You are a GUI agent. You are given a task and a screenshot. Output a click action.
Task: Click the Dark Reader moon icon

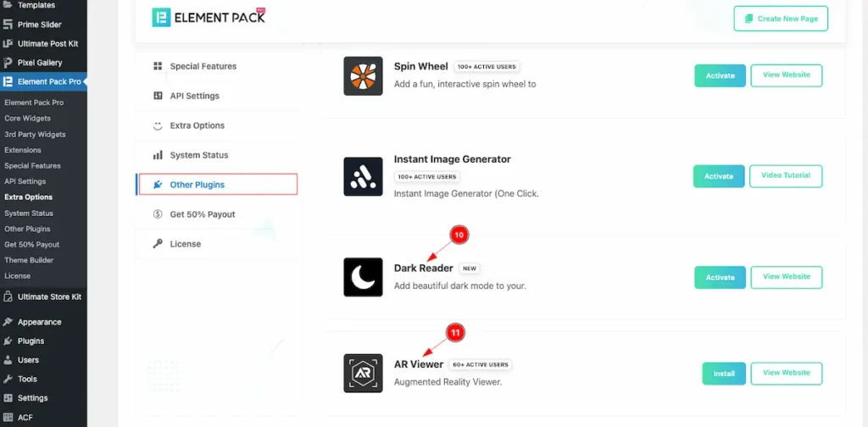tap(363, 277)
